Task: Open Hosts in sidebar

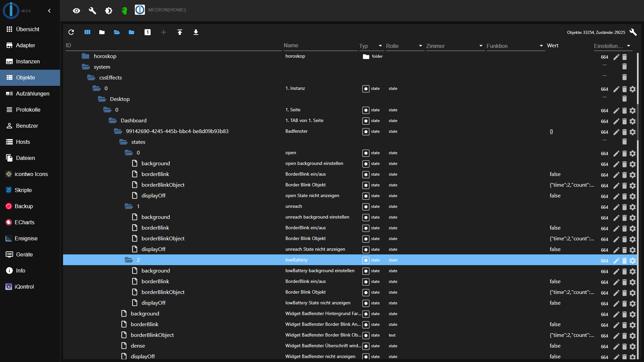Action: pos(30,142)
